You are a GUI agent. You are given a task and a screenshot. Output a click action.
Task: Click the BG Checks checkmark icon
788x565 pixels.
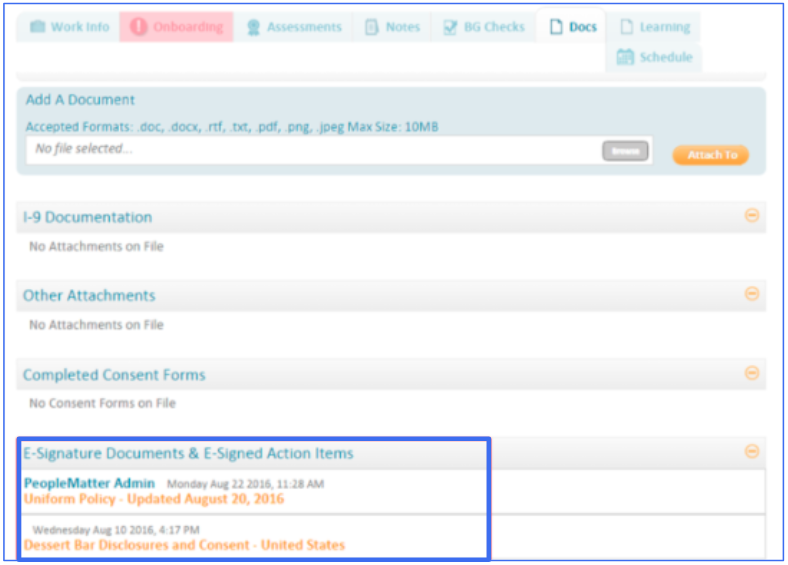[x=450, y=27]
